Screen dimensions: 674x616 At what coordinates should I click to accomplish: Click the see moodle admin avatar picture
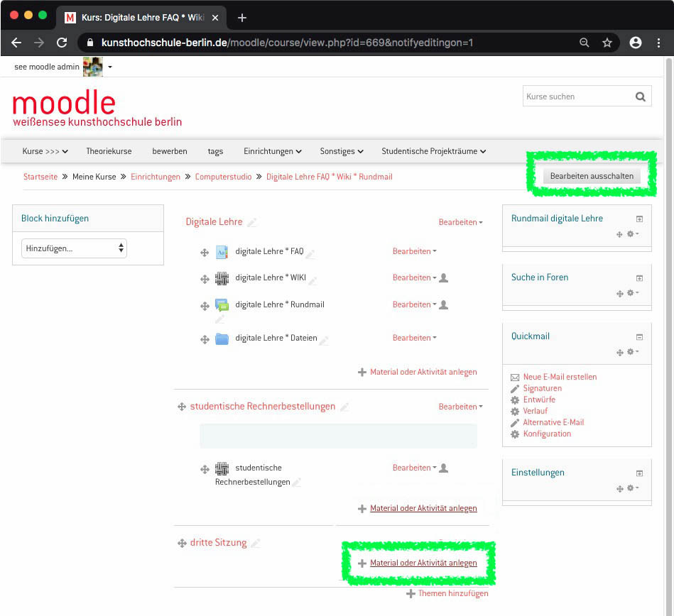[93, 67]
